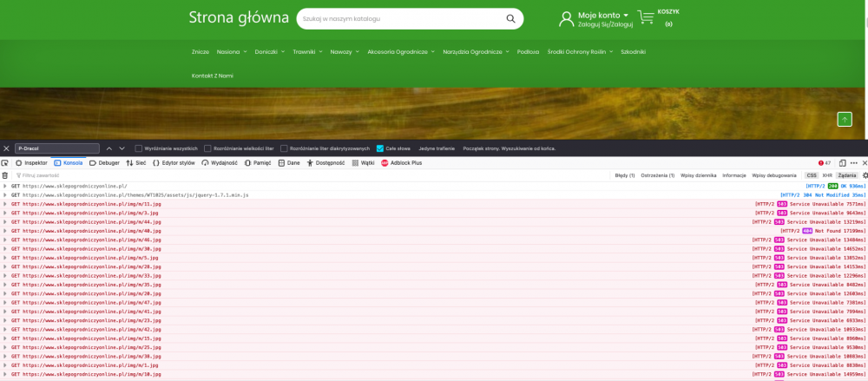Open the Adblock Plus devtools panel
Screen dimensions: 868x381
pyautogui.click(x=401, y=163)
